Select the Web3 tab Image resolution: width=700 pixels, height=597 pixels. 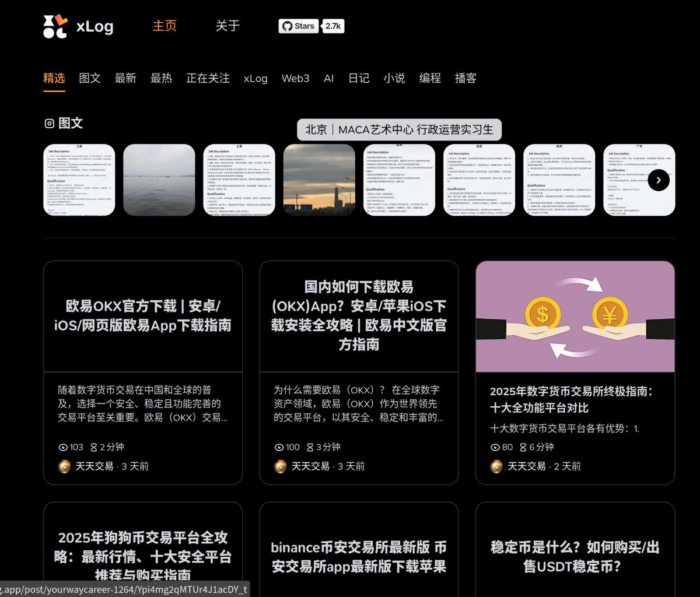pos(296,78)
